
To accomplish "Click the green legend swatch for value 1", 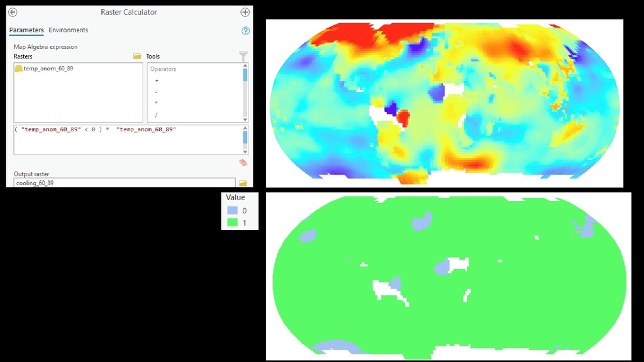I will [x=233, y=222].
